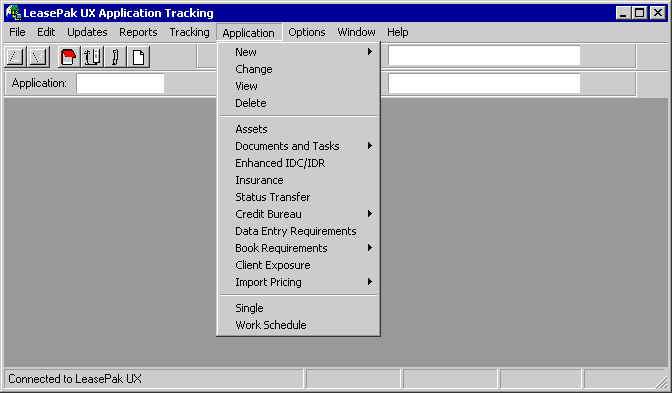Image resolution: width=672 pixels, height=393 pixels.
Task: Open the Tracking menu
Action: (x=189, y=32)
